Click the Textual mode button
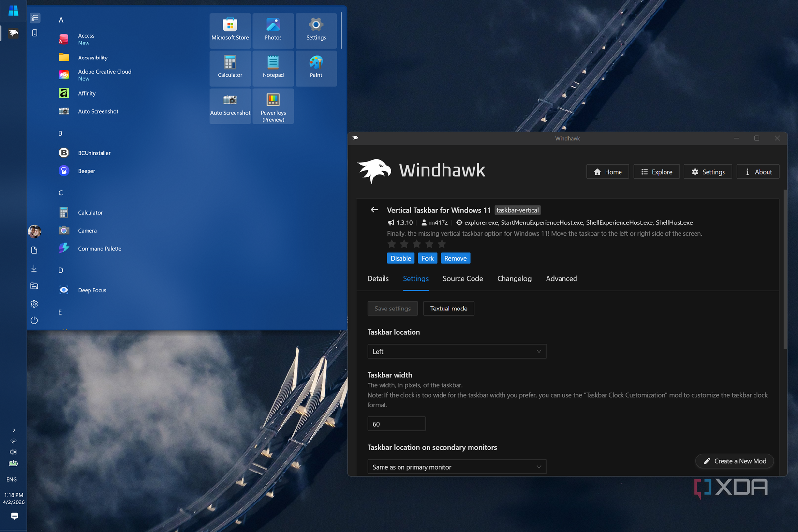The image size is (798, 532). [448, 309]
